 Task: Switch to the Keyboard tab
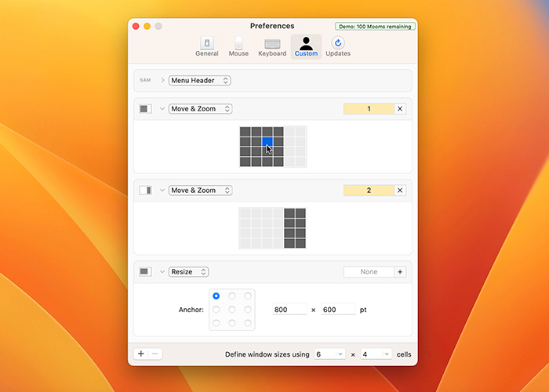pos(272,47)
